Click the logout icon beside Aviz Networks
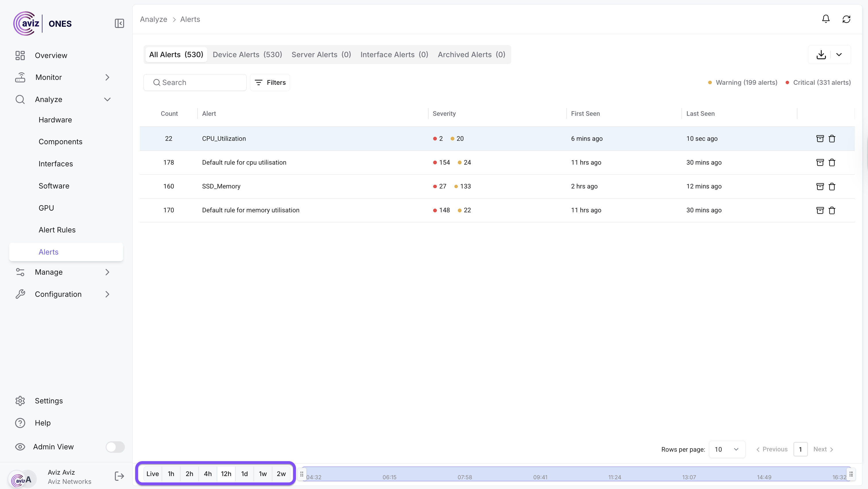Image resolution: width=868 pixels, height=489 pixels. tap(119, 476)
